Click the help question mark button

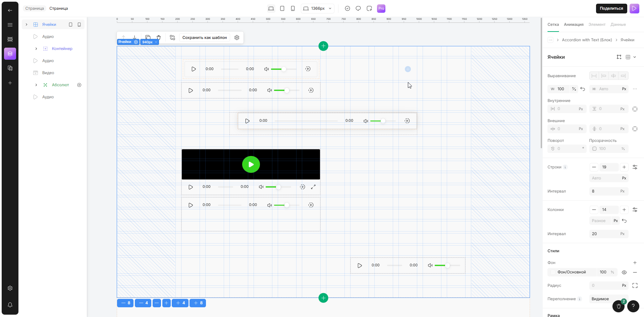(633, 306)
